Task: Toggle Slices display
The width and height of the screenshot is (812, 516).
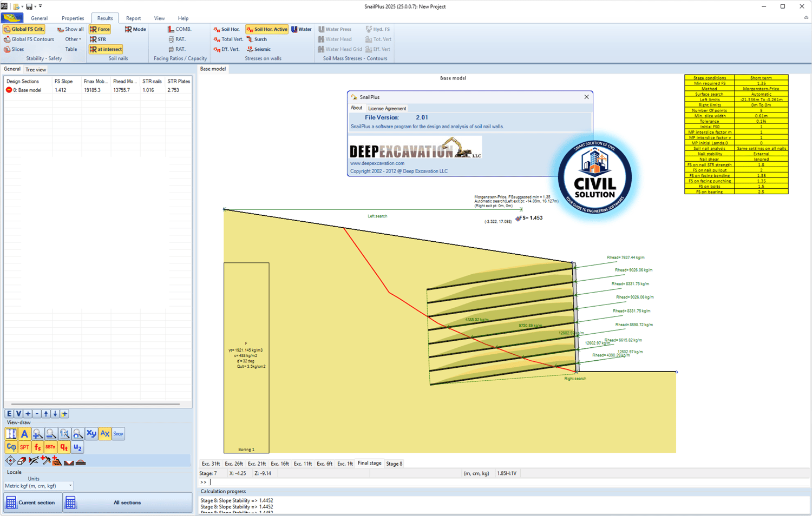Action: 14,49
